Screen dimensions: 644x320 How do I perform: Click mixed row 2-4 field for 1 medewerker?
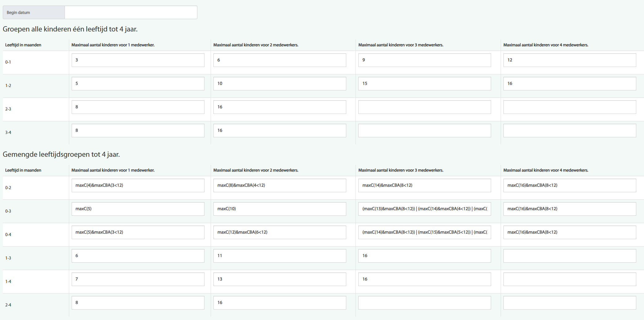[x=138, y=303]
